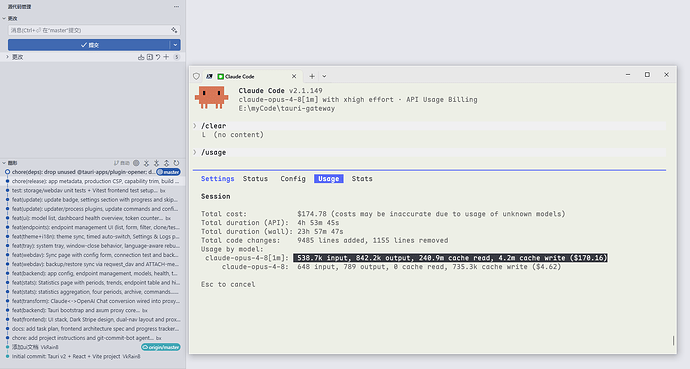This screenshot has height=369, width=690.
Task: Close the terminal window
Action: (x=666, y=75)
